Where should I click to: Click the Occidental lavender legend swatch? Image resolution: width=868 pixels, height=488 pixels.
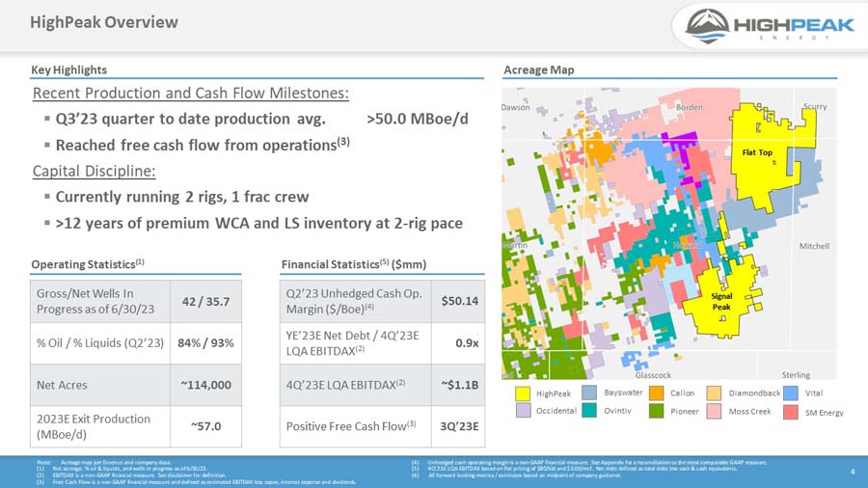(523, 410)
